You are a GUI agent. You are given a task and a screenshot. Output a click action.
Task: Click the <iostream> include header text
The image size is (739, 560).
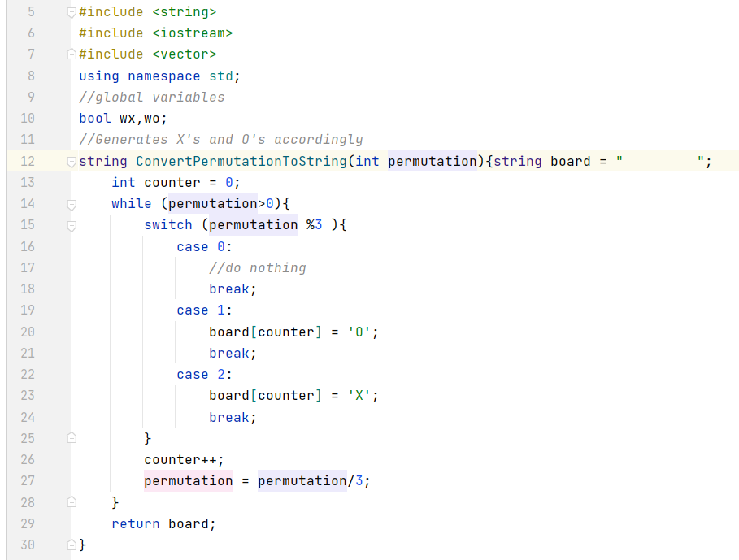click(x=192, y=33)
